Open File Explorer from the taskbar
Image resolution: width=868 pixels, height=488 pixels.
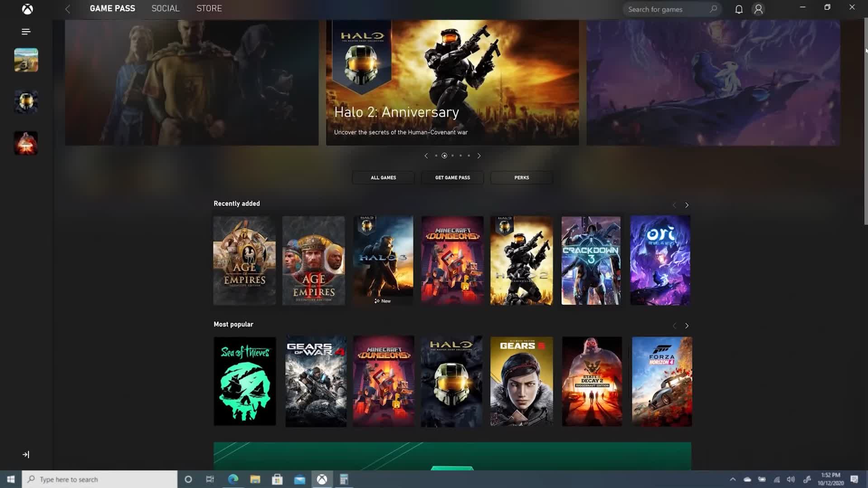[255, 479]
